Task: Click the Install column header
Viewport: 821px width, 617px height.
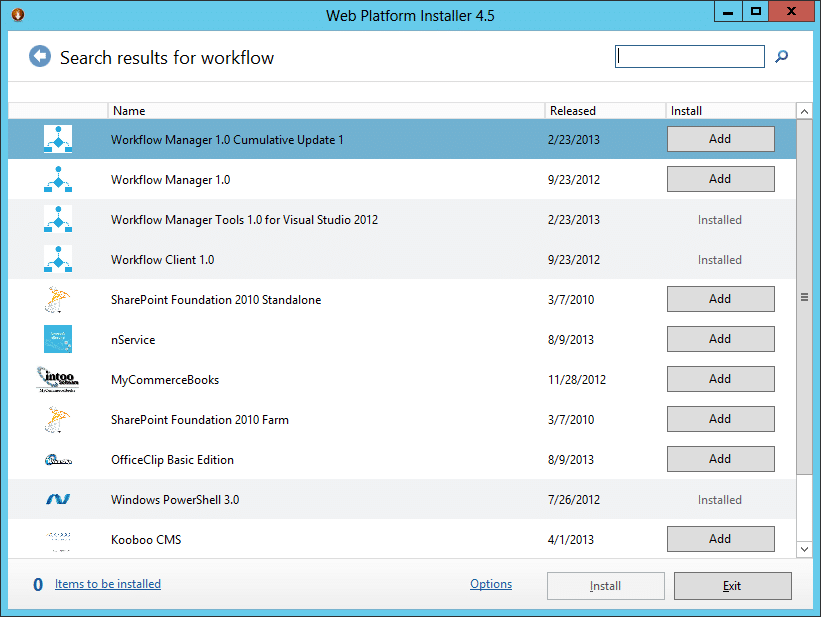Action: 730,111
